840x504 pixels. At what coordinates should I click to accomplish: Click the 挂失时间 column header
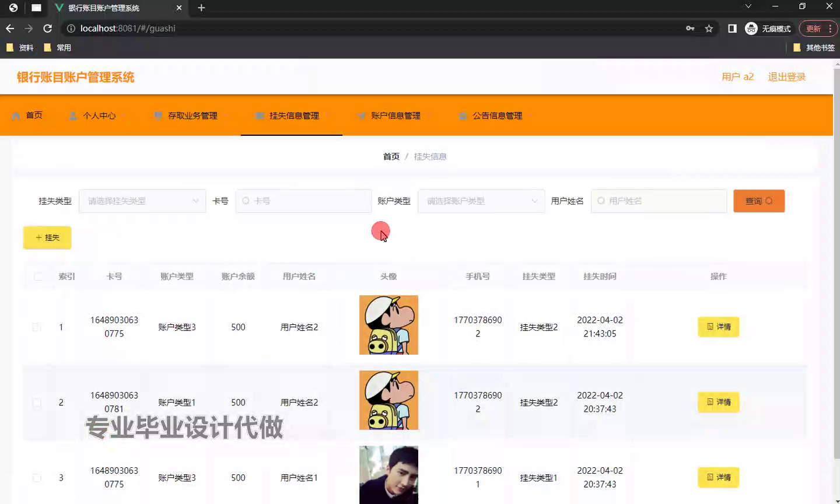coord(600,276)
